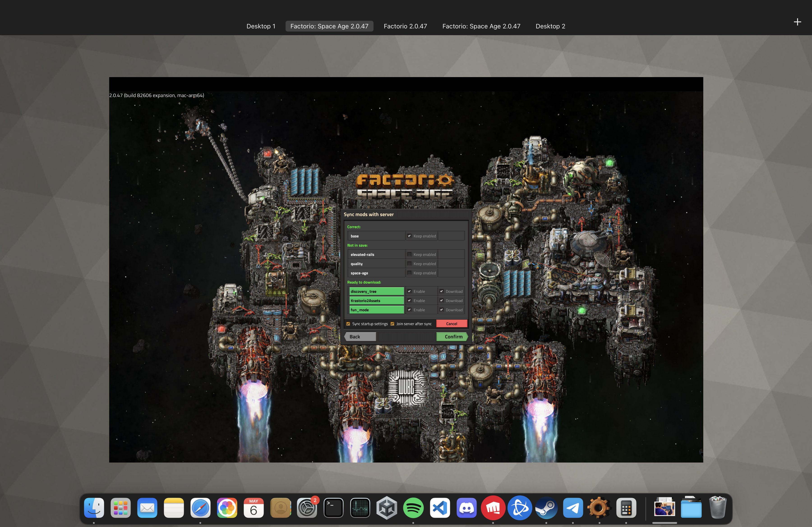Click the quality mod row
Image resolution: width=812 pixels, height=527 pixels.
(406, 263)
